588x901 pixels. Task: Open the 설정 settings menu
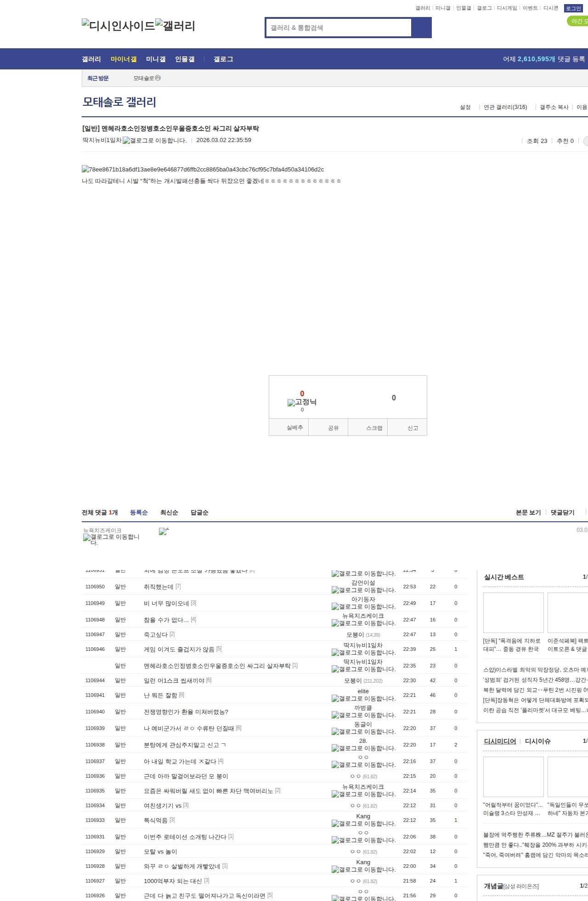coord(465,107)
